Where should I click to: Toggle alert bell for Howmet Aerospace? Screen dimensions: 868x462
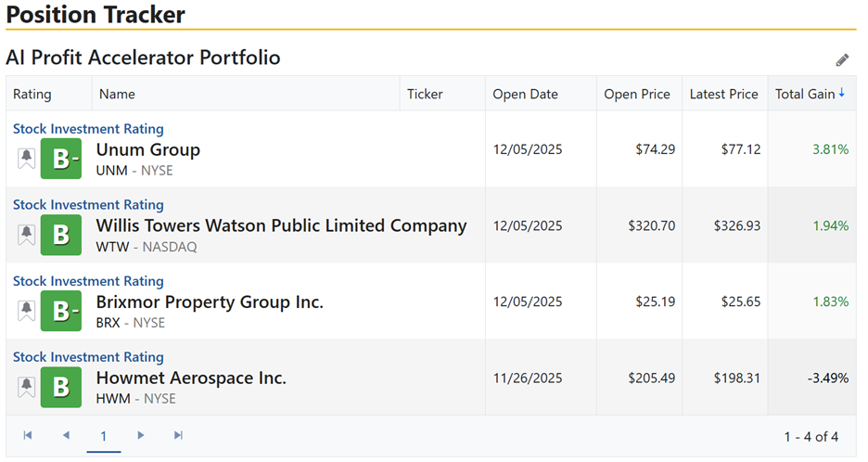click(26, 387)
